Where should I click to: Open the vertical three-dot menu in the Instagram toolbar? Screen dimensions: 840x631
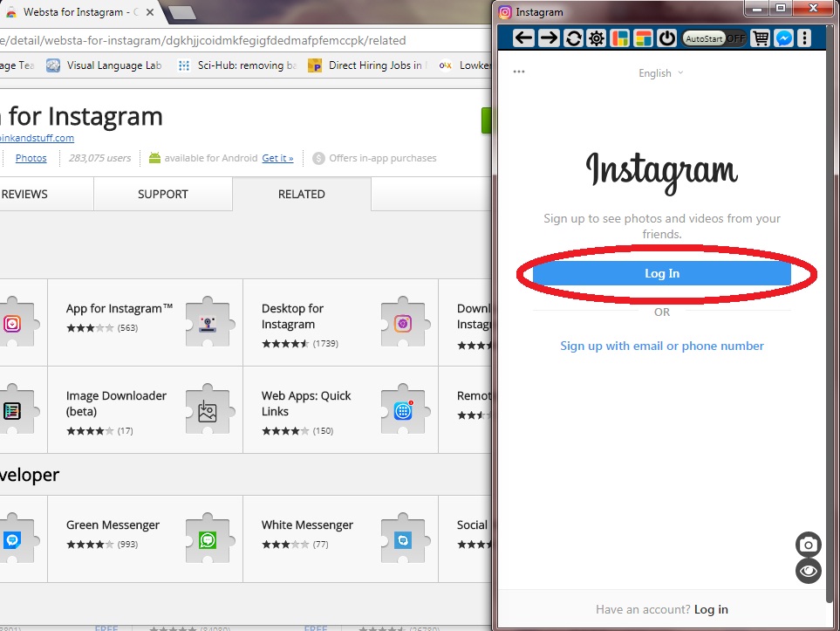[804, 38]
